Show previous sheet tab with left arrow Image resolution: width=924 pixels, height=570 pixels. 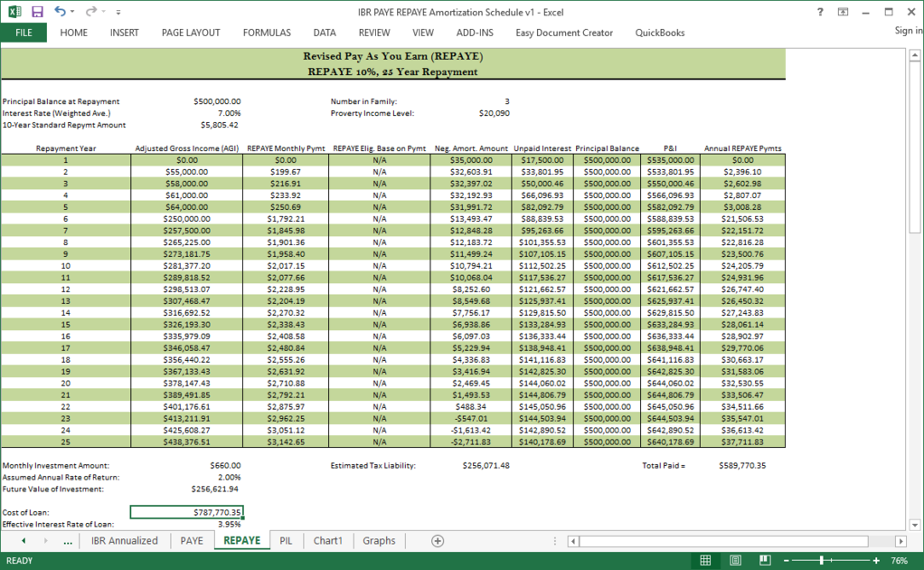24,540
